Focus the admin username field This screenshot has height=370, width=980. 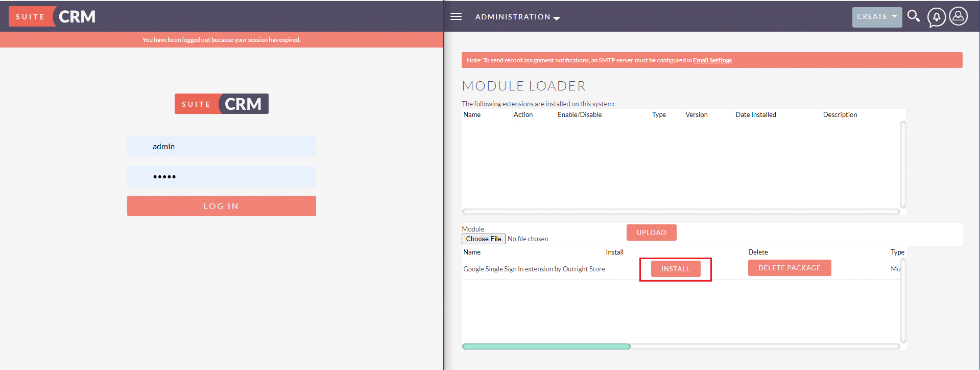[222, 146]
